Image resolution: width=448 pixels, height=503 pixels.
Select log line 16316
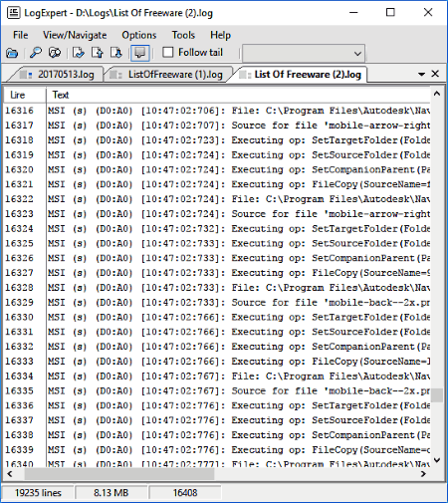pos(217,111)
